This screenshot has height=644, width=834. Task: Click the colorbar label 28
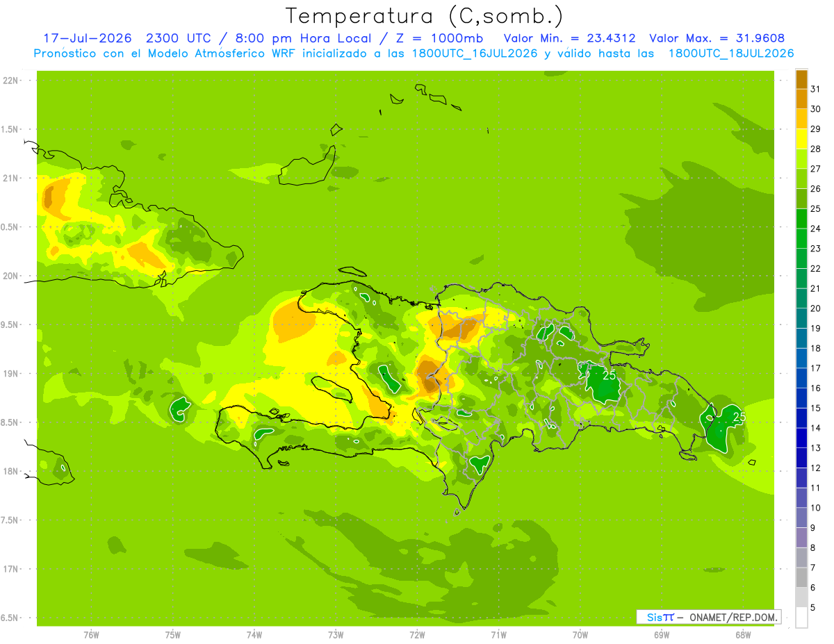[816, 149]
